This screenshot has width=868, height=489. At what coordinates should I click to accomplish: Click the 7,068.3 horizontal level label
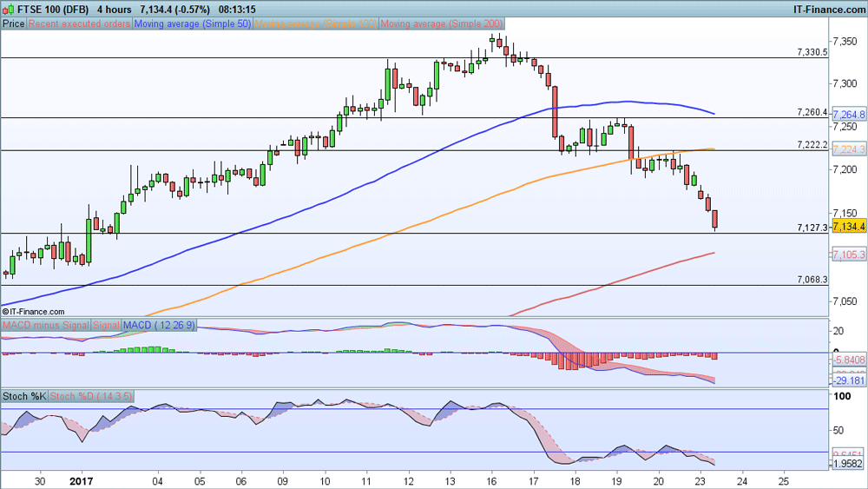[x=812, y=279]
